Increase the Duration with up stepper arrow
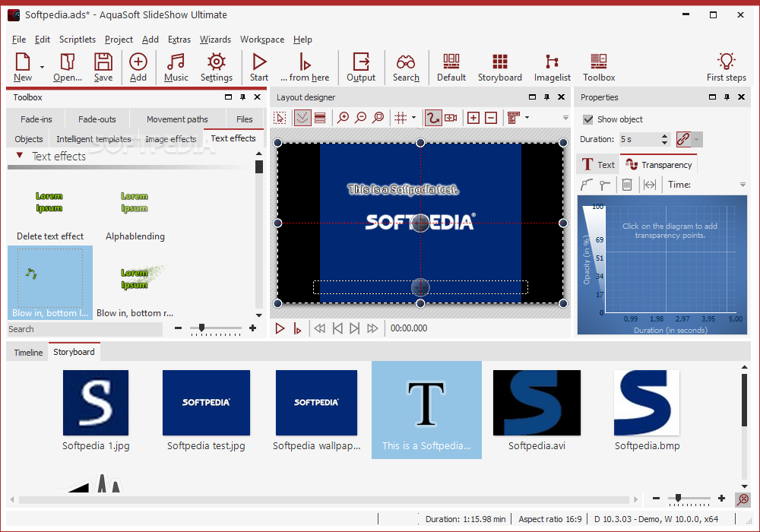This screenshot has width=760, height=532. point(664,136)
